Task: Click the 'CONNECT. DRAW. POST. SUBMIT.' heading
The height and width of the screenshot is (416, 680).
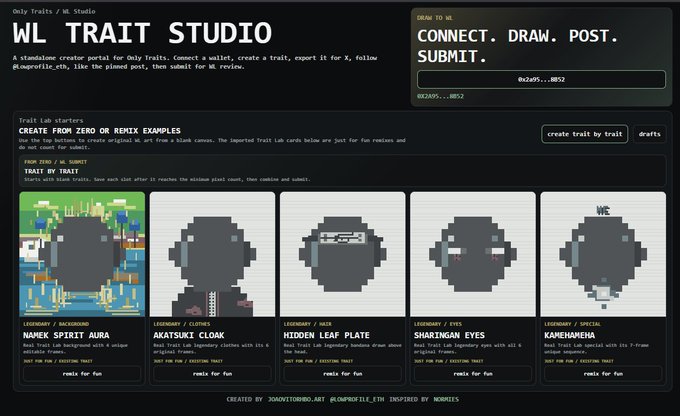Action: (517, 46)
